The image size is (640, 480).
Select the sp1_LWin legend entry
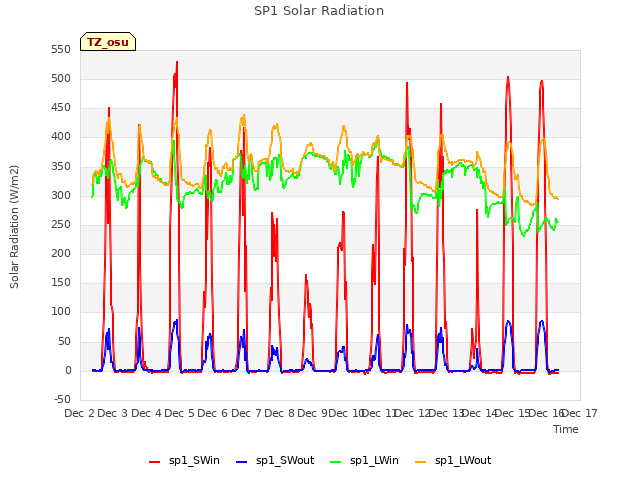tap(364, 460)
